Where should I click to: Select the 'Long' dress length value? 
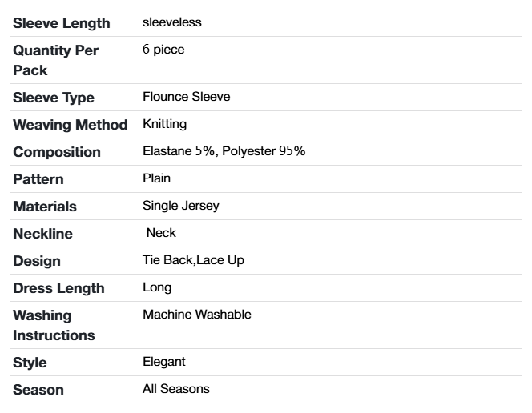(157, 287)
